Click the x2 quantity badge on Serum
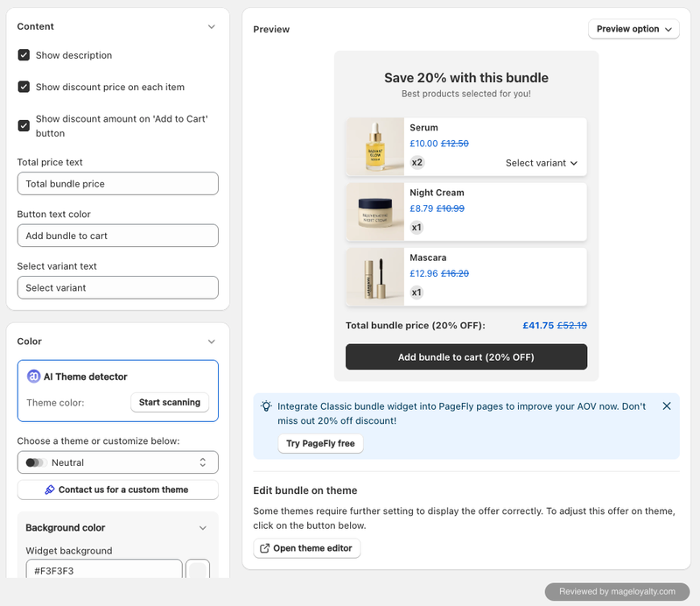 pos(417,162)
